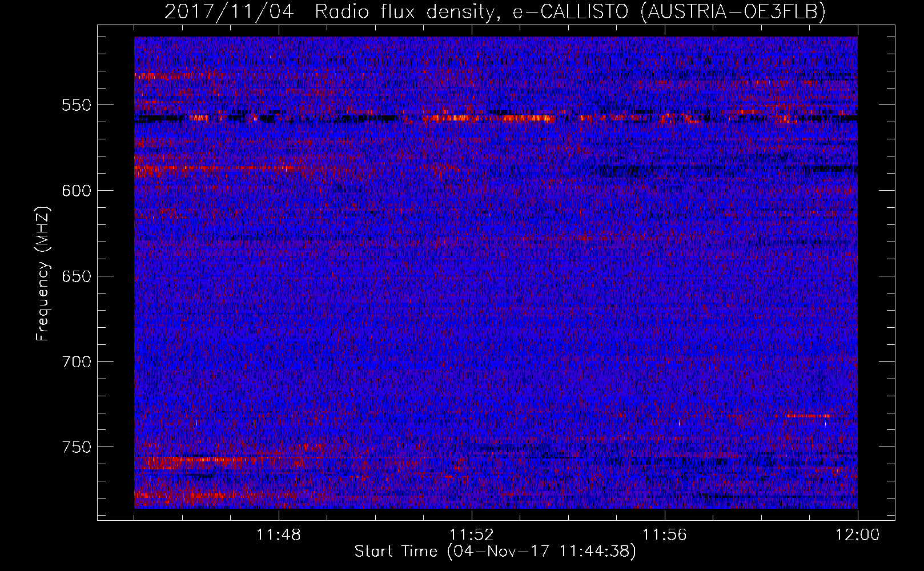The height and width of the screenshot is (571, 924).
Task: Click the 550 frequency tick label
Action: pos(76,105)
